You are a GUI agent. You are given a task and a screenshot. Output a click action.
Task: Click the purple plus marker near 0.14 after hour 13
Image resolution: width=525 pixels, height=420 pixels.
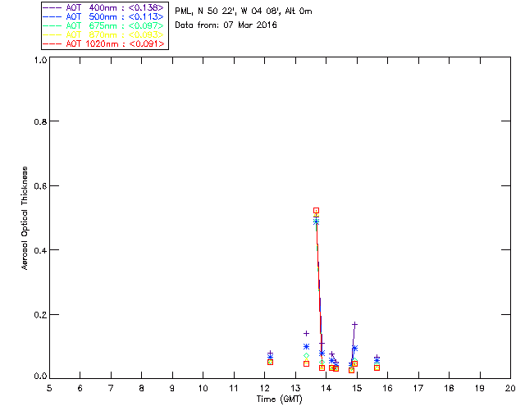tap(306, 334)
